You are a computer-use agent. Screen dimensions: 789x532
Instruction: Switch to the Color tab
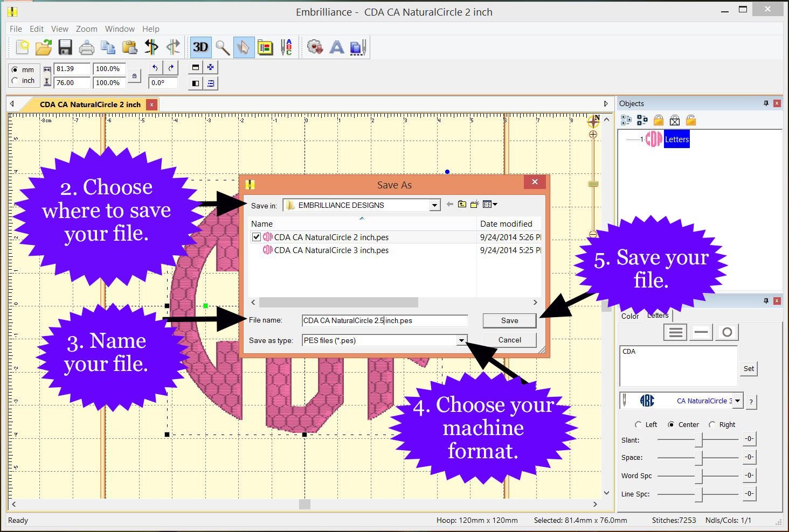[x=629, y=316]
